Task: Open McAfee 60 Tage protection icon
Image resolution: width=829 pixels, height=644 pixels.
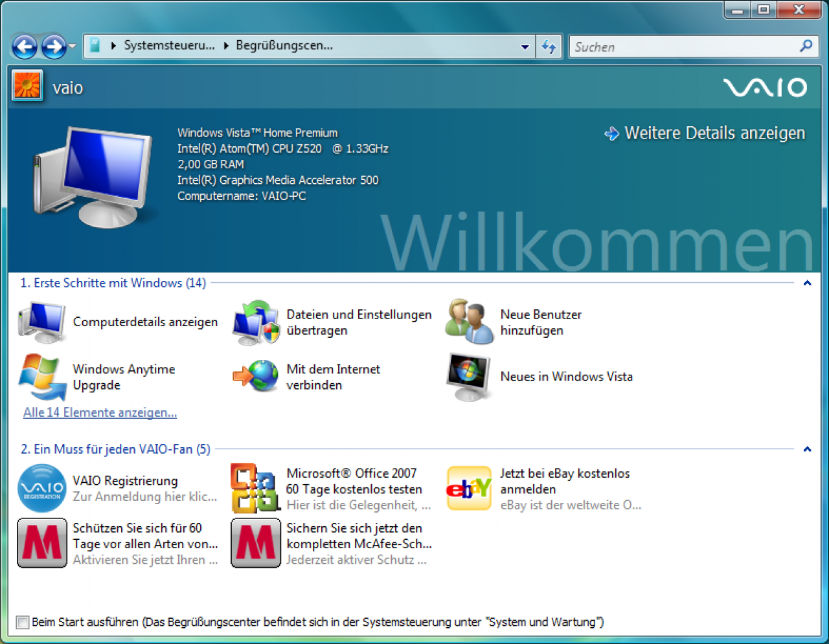Action: pos(42,543)
